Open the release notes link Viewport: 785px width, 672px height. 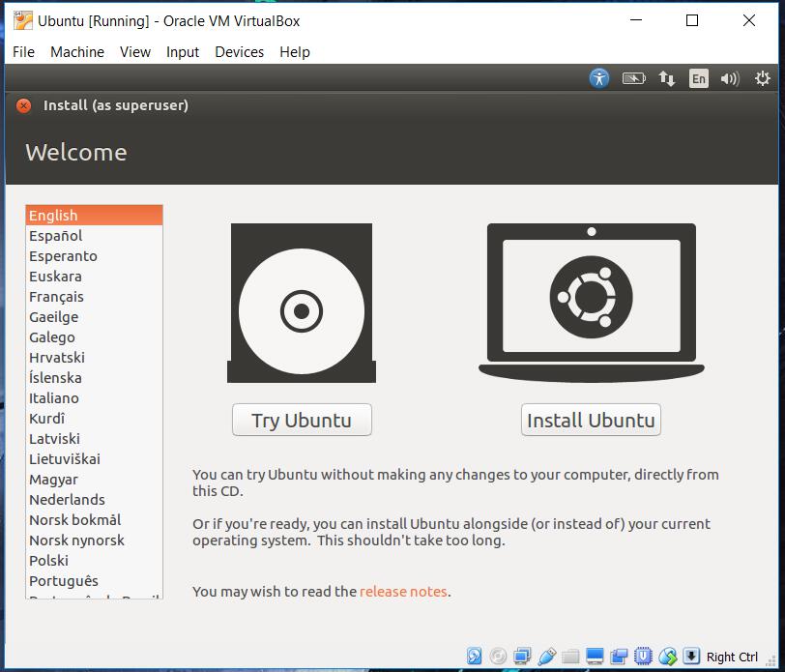(403, 592)
